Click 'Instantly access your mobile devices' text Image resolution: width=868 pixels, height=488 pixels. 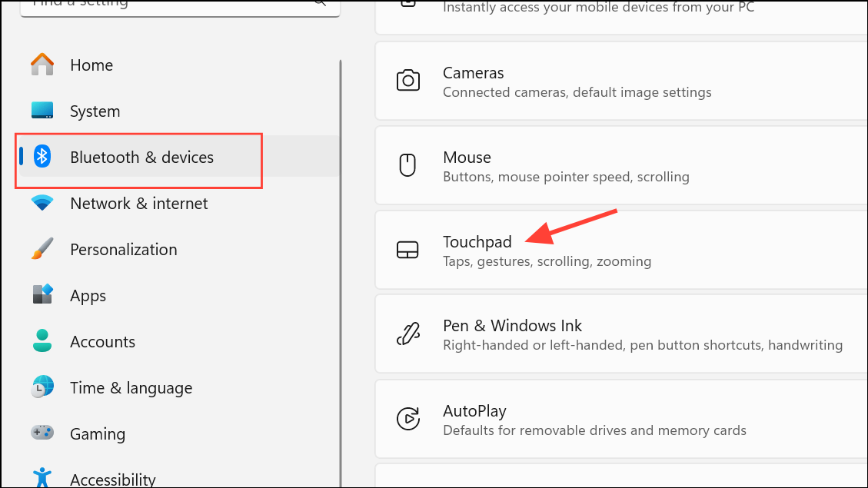[x=598, y=7]
